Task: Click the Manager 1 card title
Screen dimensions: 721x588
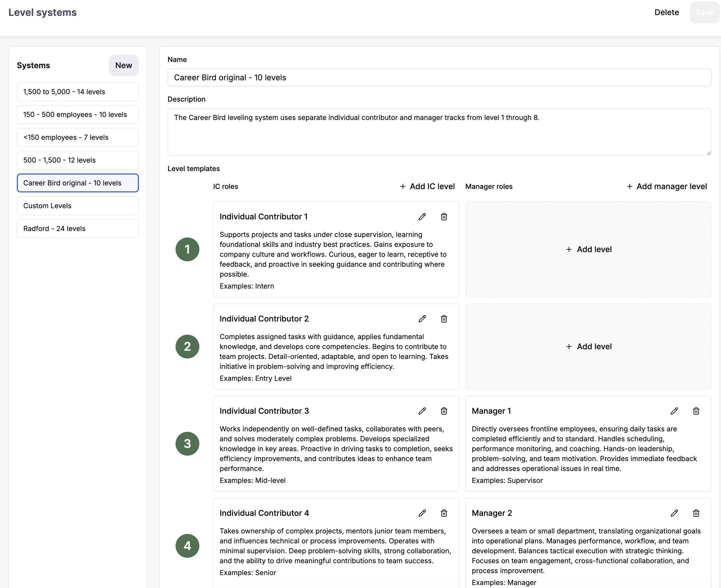Action: point(491,411)
